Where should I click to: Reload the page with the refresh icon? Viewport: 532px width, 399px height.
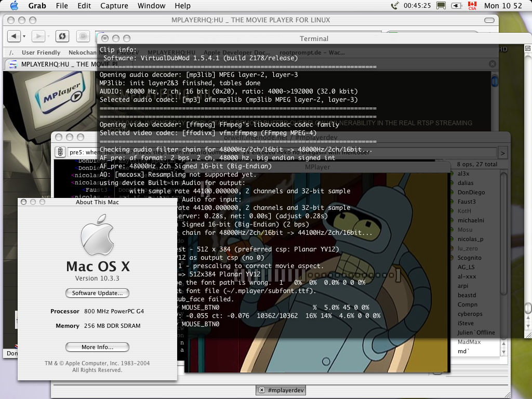(x=62, y=36)
